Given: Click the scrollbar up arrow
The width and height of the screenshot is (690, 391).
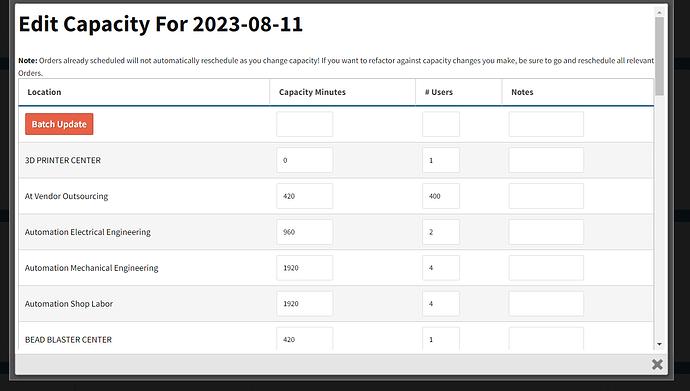Looking at the screenshot, I should pyautogui.click(x=659, y=12).
